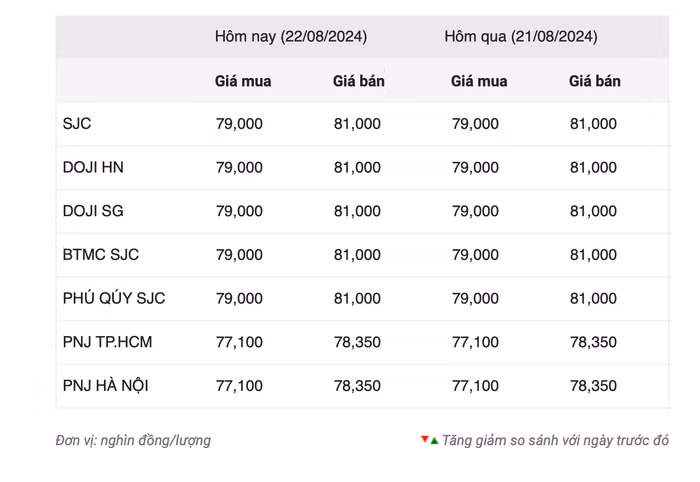Select the PNJ HÀ NỘI row label
700x482 pixels.
(105, 385)
